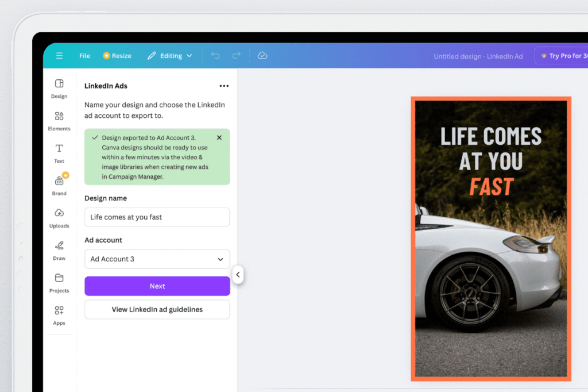Open the hamburger main menu
This screenshot has height=392, width=588.
[x=60, y=56]
